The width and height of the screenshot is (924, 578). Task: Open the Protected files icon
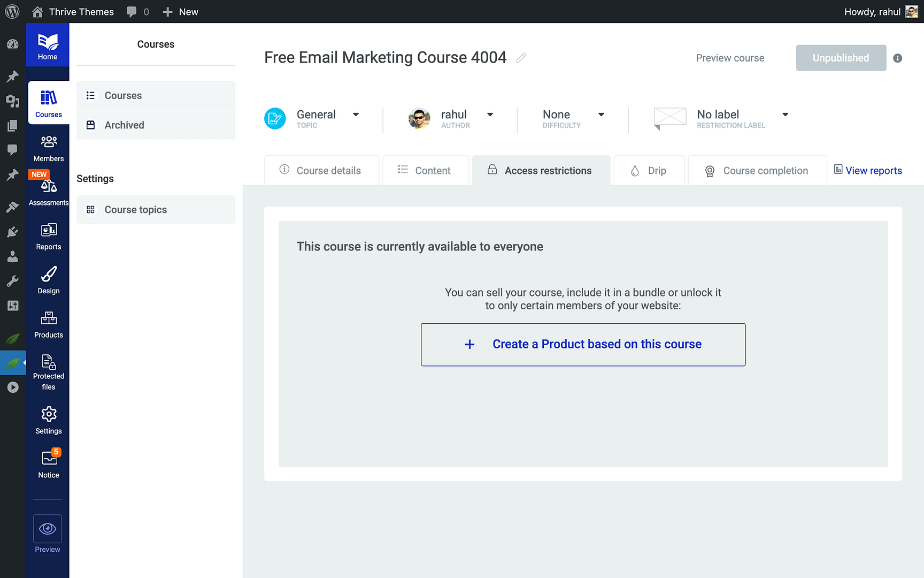click(49, 363)
